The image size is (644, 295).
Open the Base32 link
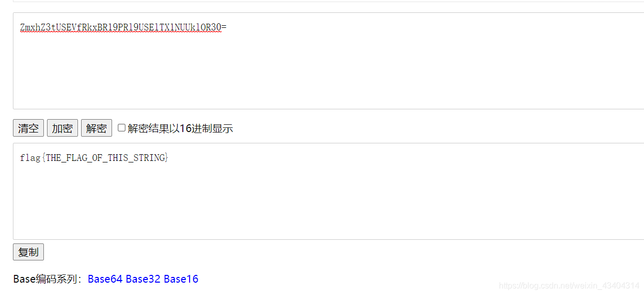click(143, 279)
